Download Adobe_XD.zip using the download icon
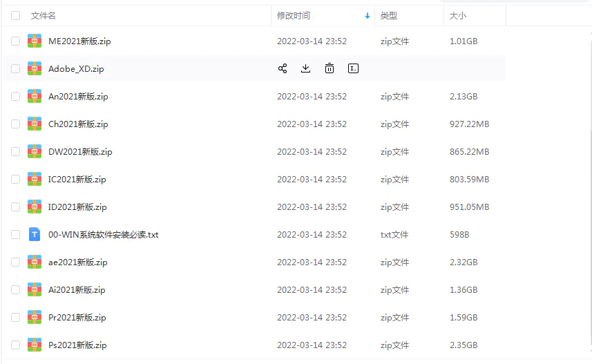The width and height of the screenshot is (592, 364). click(306, 68)
